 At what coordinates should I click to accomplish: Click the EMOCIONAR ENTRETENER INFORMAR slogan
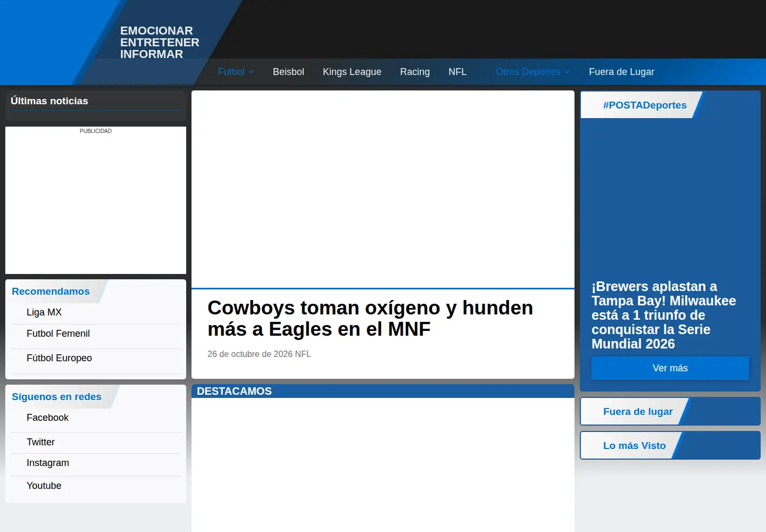[160, 43]
